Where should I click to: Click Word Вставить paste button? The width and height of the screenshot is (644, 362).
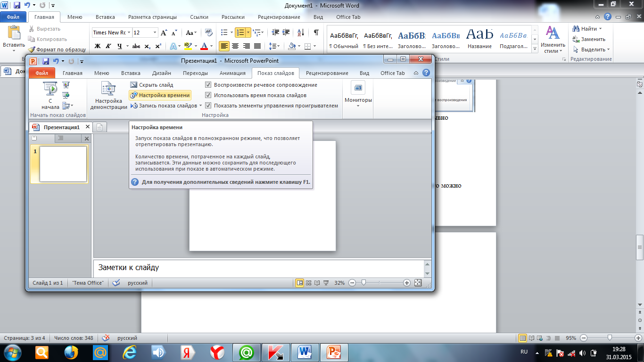click(14, 39)
